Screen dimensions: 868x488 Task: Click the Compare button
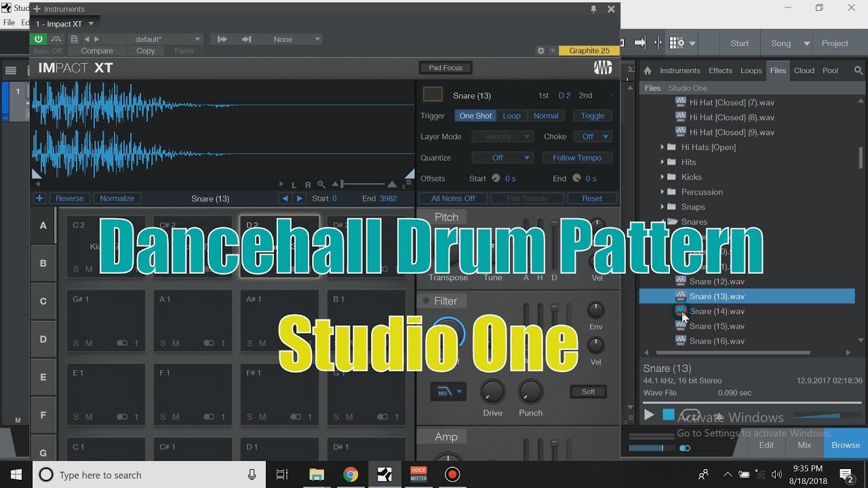97,51
